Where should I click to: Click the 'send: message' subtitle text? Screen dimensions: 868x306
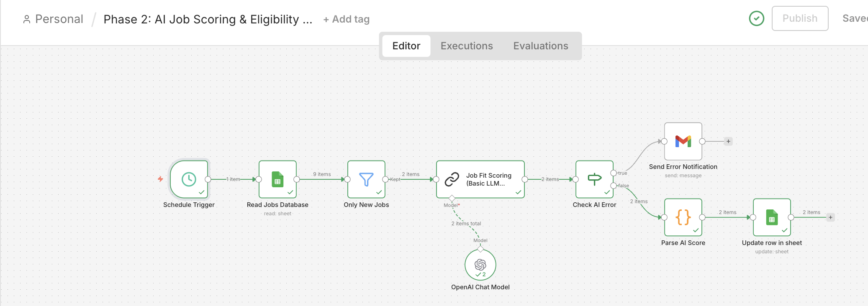click(683, 176)
